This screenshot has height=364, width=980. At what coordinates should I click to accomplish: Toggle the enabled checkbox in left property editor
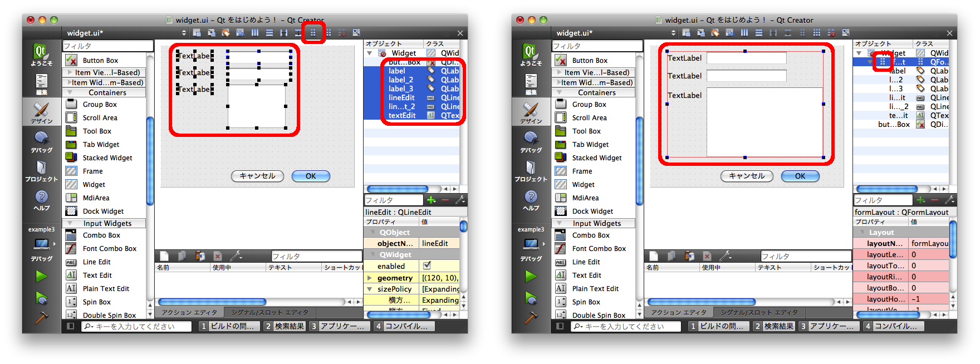427,266
